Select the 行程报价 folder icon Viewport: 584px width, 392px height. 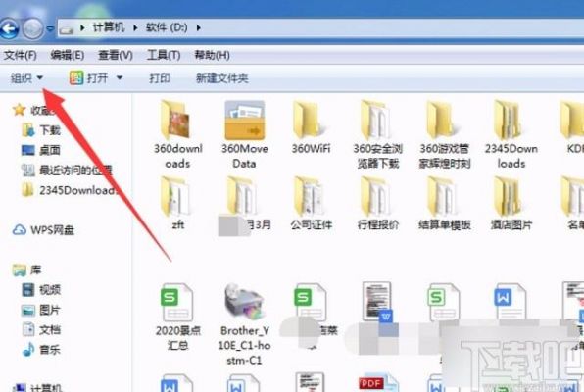(377, 196)
